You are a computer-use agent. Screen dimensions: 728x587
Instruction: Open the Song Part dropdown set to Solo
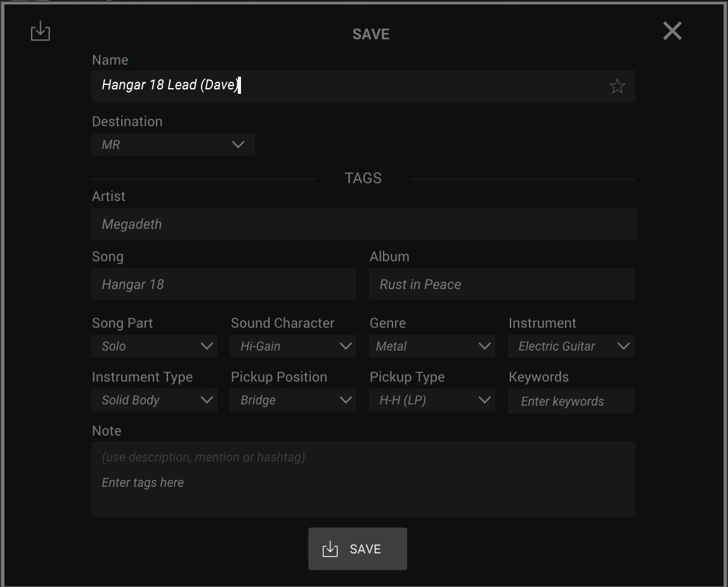pos(154,346)
